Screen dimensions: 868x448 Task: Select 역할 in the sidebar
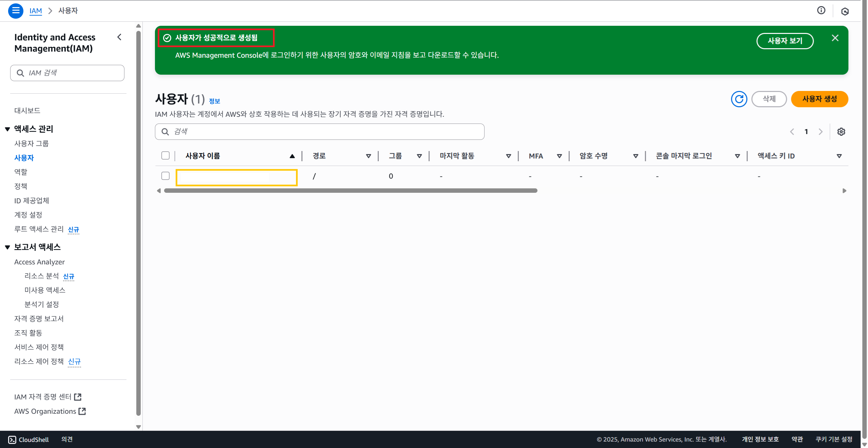pos(21,172)
